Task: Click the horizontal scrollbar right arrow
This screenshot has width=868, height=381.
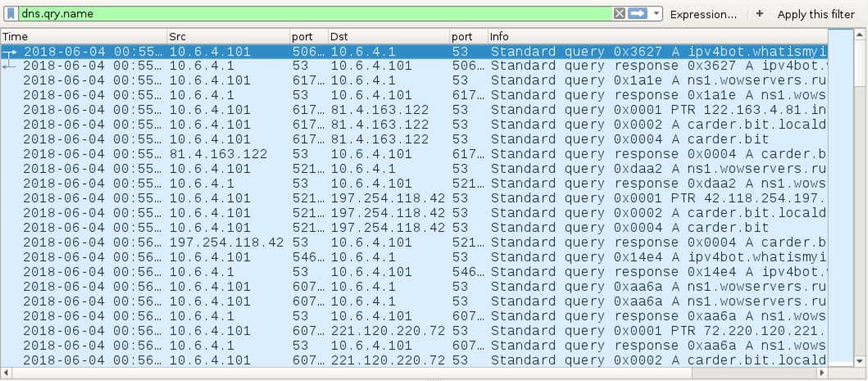Action: (x=823, y=373)
